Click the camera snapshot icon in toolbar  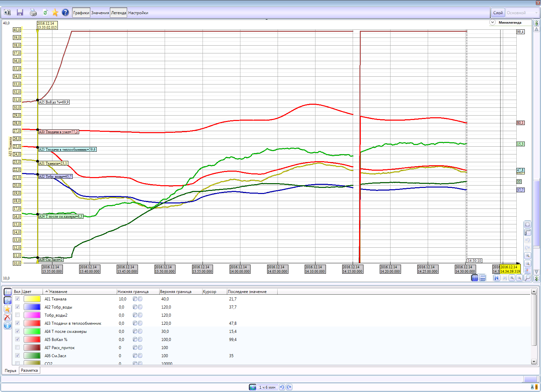[7, 13]
